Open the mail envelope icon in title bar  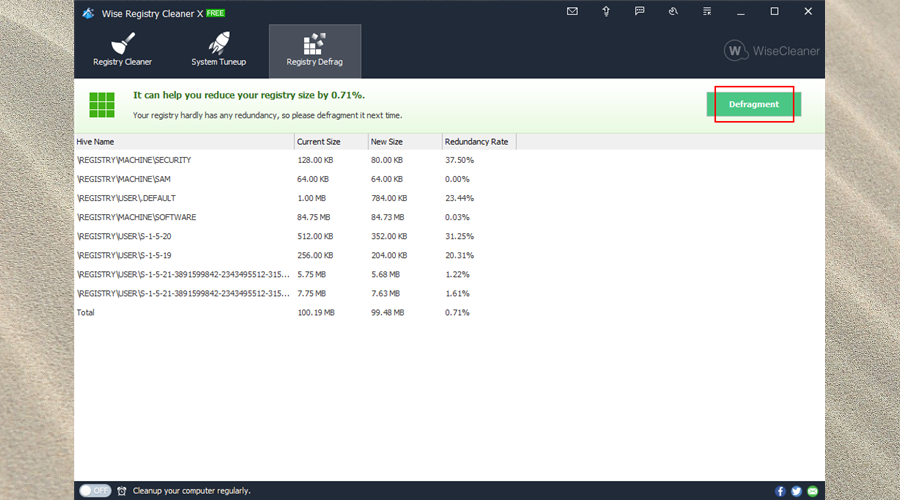[572, 11]
